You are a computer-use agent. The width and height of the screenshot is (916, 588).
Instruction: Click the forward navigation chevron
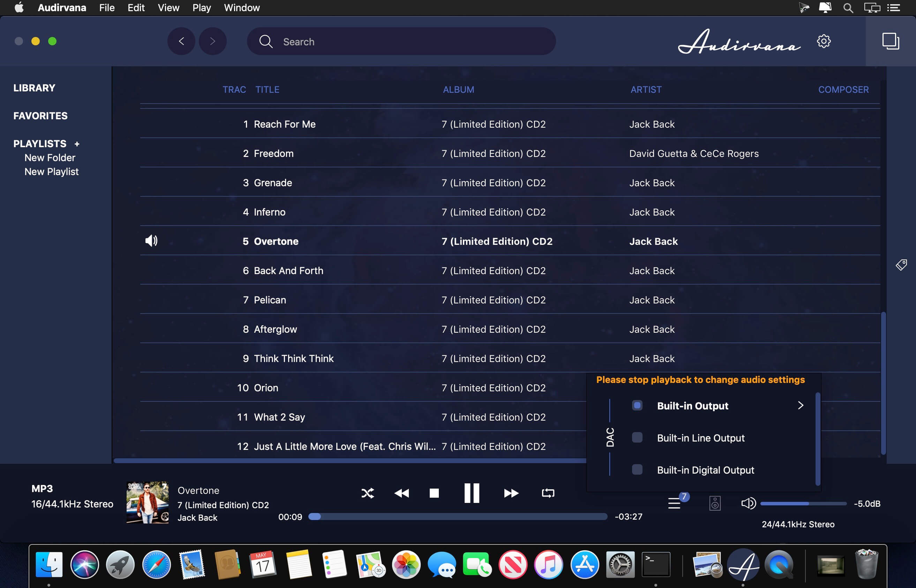[212, 41]
